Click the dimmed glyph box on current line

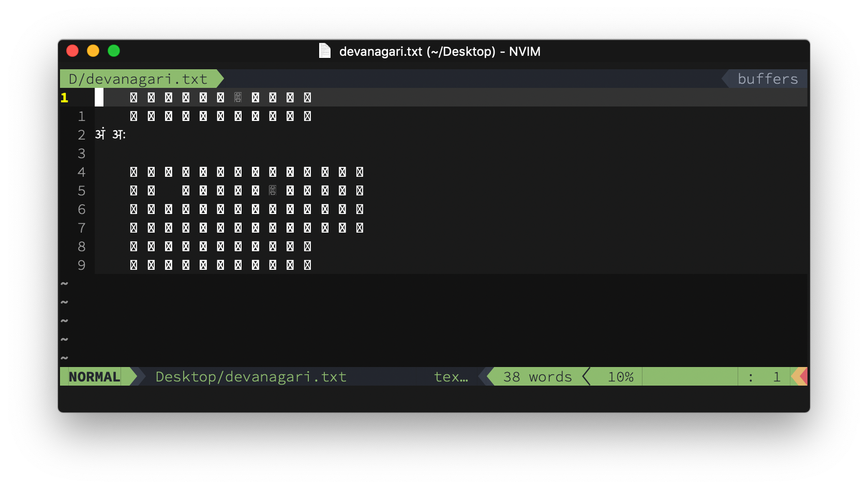(238, 98)
